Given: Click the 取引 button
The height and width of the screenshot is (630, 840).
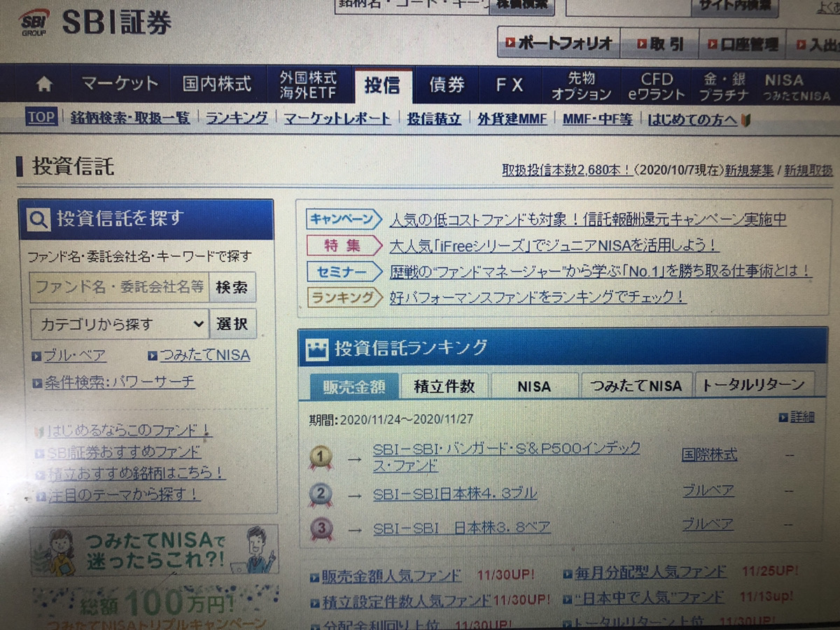Looking at the screenshot, I should (x=659, y=44).
